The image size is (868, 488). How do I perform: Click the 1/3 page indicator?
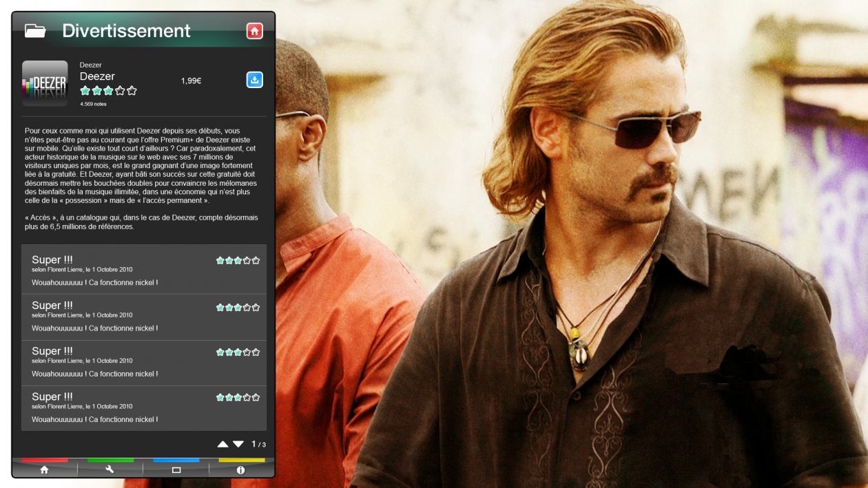click(x=258, y=445)
